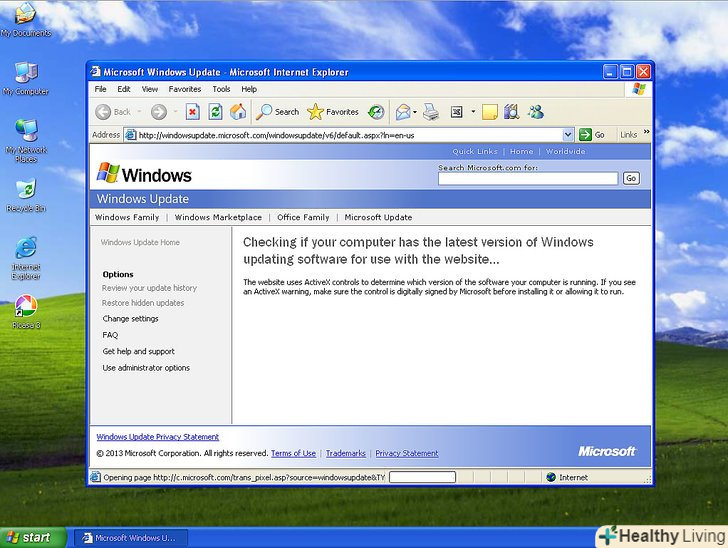Open the Trademarks link
Screen dimensions: 728x548
tap(345, 453)
